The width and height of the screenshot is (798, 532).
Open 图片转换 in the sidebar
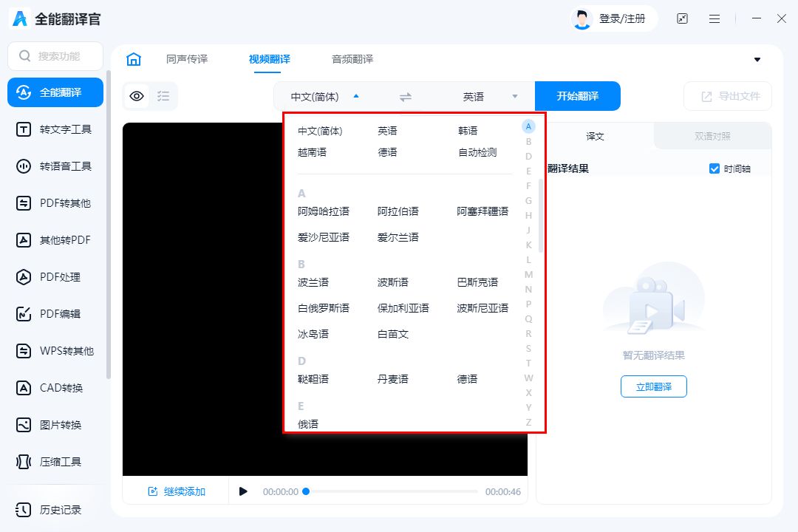point(55,425)
